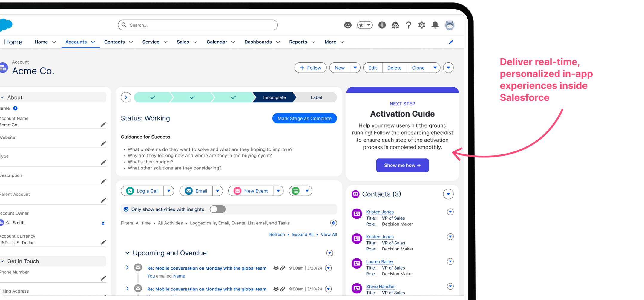Open the dropdown next to Clone

435,68
